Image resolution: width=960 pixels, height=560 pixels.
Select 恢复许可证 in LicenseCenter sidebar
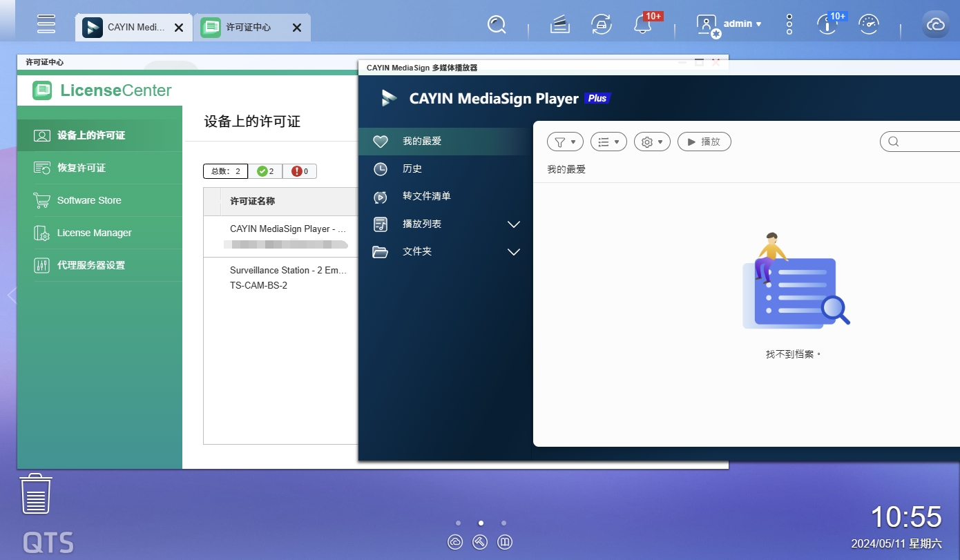(99, 168)
